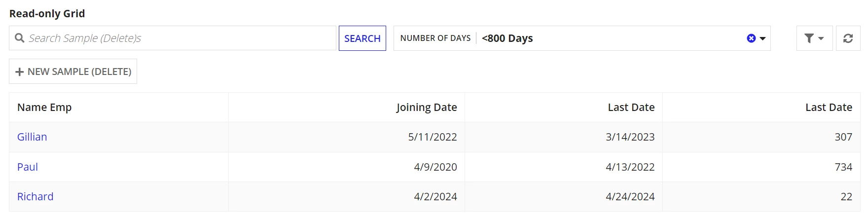Open Paul's record link
This screenshot has height=219, width=868.
coord(28,167)
